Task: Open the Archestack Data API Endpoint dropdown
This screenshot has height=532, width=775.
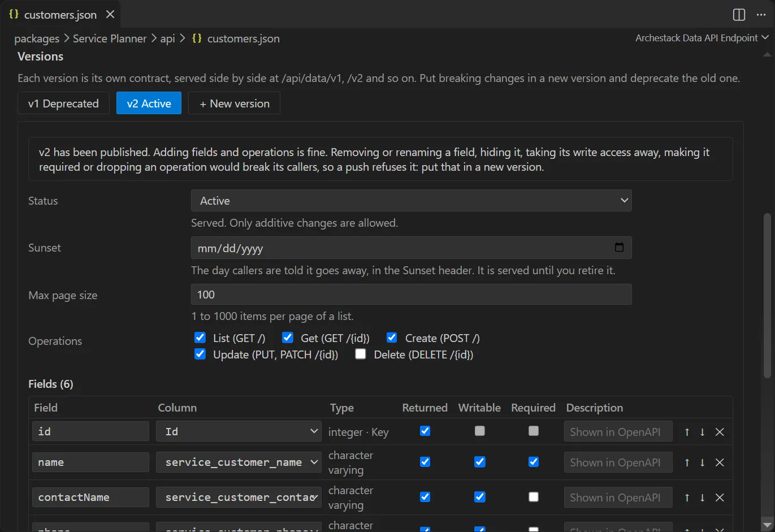Action: pos(702,38)
